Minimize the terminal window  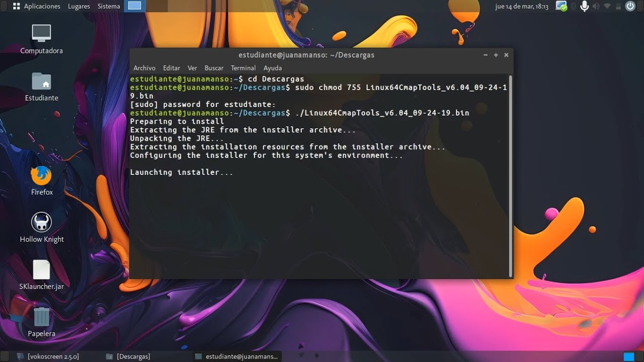click(x=486, y=55)
